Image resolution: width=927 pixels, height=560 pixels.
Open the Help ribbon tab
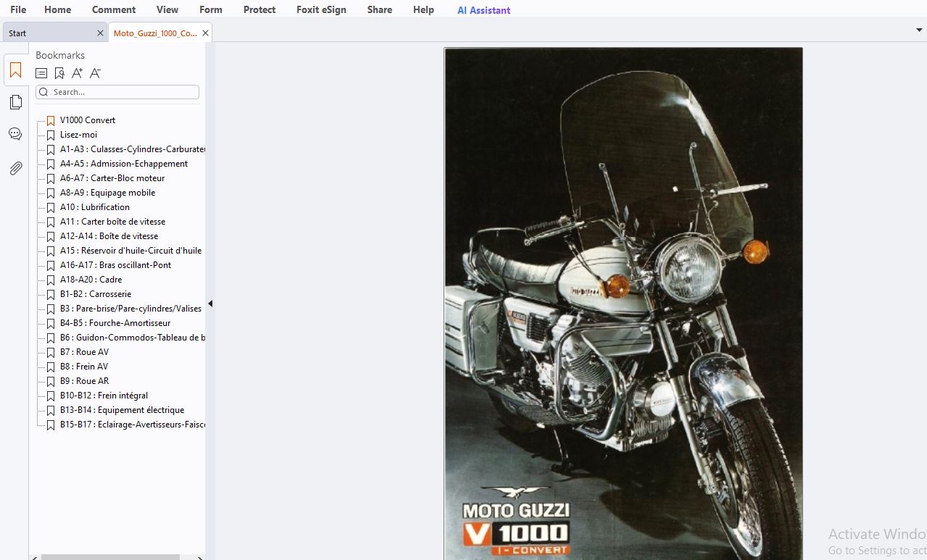coord(423,9)
